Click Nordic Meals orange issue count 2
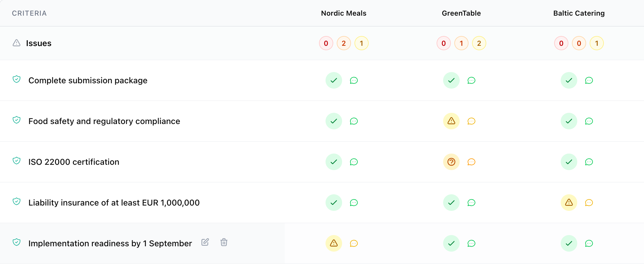The image size is (644, 264). pos(344,43)
